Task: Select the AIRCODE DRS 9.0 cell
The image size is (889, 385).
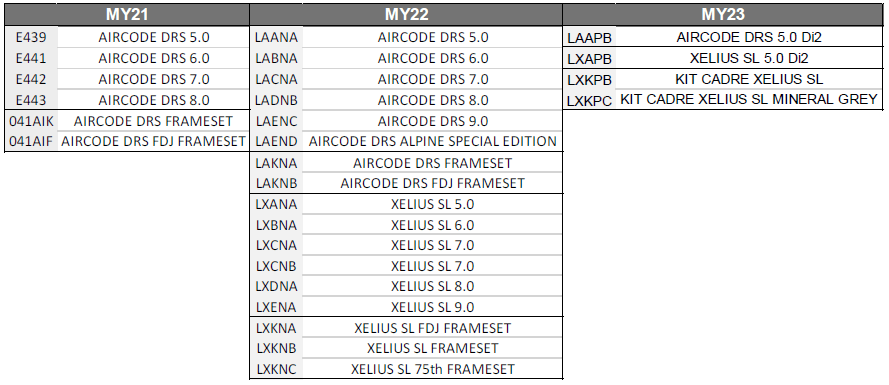Action: pyautogui.click(x=433, y=121)
